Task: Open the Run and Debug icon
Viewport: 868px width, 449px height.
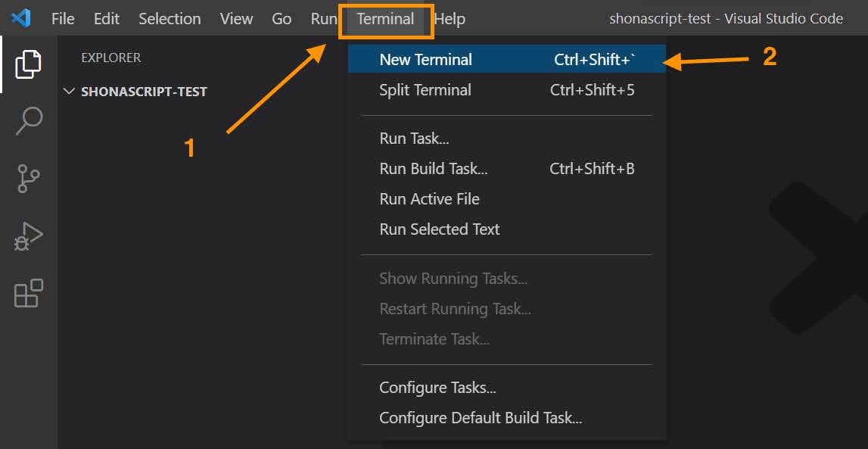Action: 29,236
